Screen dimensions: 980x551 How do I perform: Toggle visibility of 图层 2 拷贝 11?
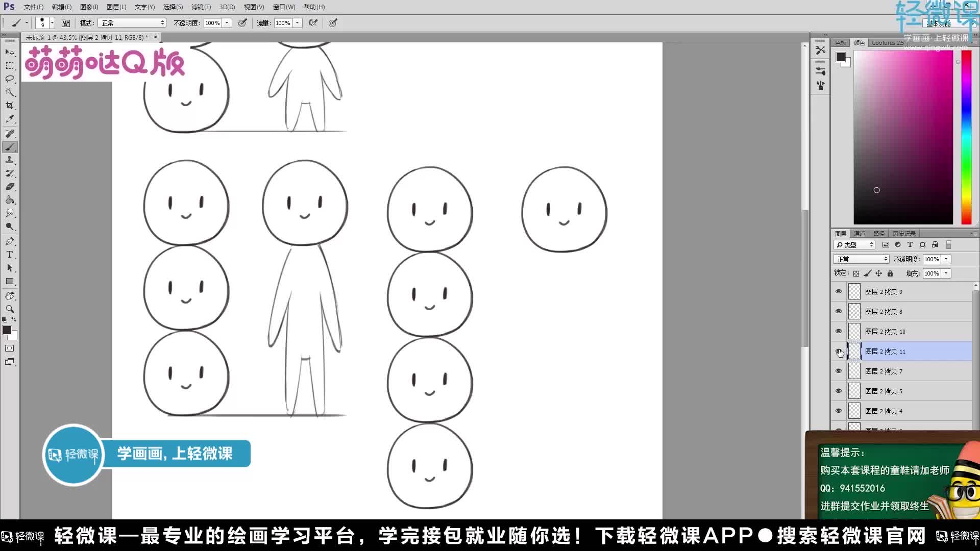[x=839, y=352]
